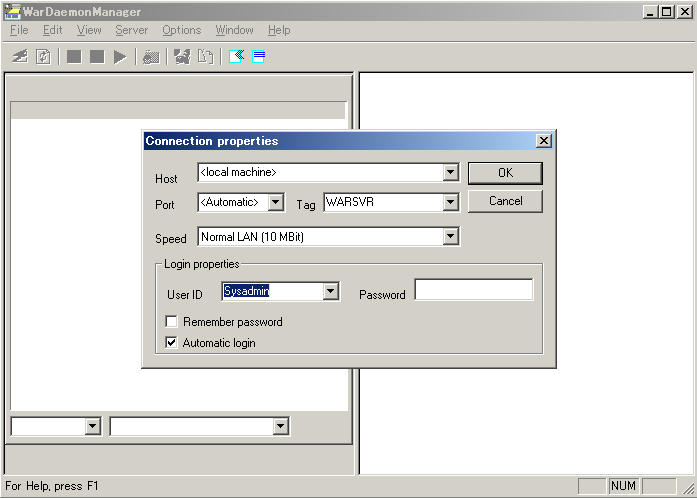Open the Window menu
The image size is (697, 498).
(x=234, y=30)
